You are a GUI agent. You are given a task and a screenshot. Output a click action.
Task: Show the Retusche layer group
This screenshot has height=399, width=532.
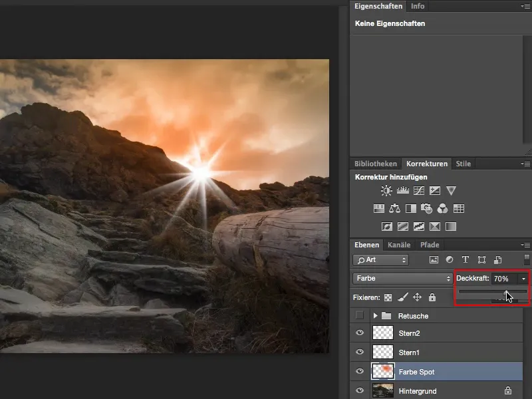tap(360, 315)
